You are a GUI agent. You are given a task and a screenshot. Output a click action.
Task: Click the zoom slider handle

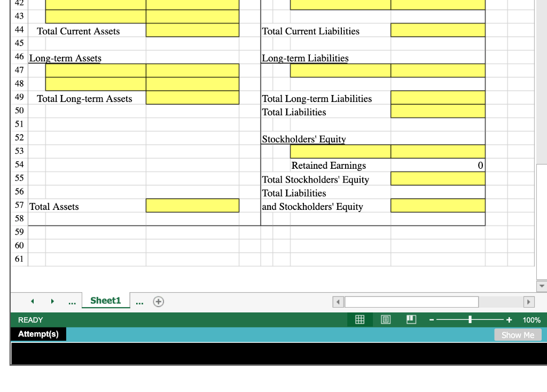coord(471,320)
